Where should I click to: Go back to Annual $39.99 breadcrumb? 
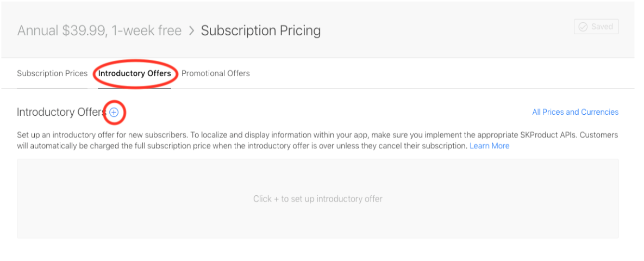tap(61, 31)
